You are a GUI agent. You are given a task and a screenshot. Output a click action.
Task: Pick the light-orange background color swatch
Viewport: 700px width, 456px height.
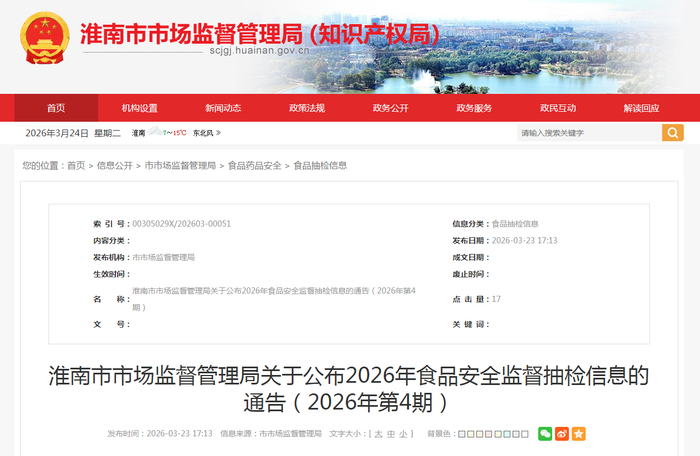[x=479, y=434]
